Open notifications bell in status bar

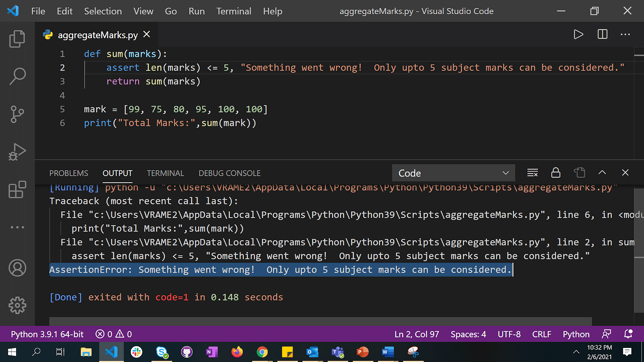click(628, 334)
